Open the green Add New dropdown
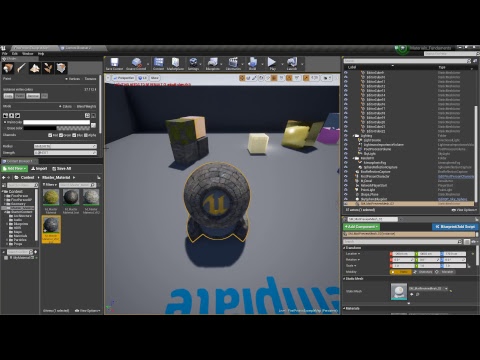Viewport: 480px width, 360px height. click(x=14, y=169)
